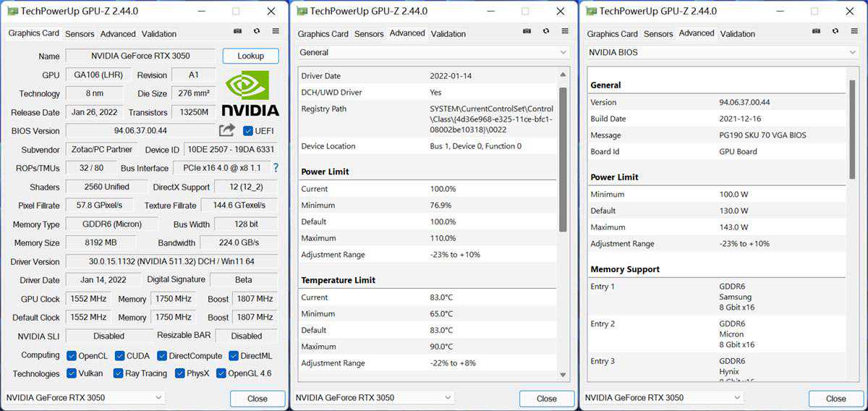Click the refresh icon in left window
868x411 pixels.
coord(256,32)
